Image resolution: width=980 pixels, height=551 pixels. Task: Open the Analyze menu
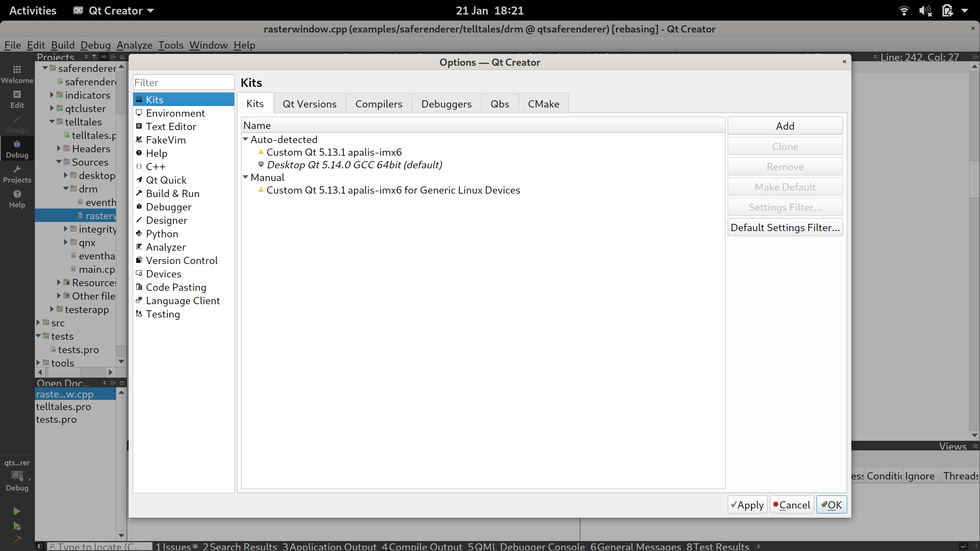point(134,45)
